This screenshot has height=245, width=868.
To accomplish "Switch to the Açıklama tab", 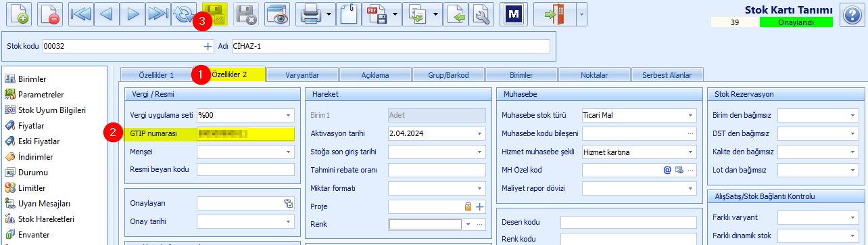I will coord(375,75).
